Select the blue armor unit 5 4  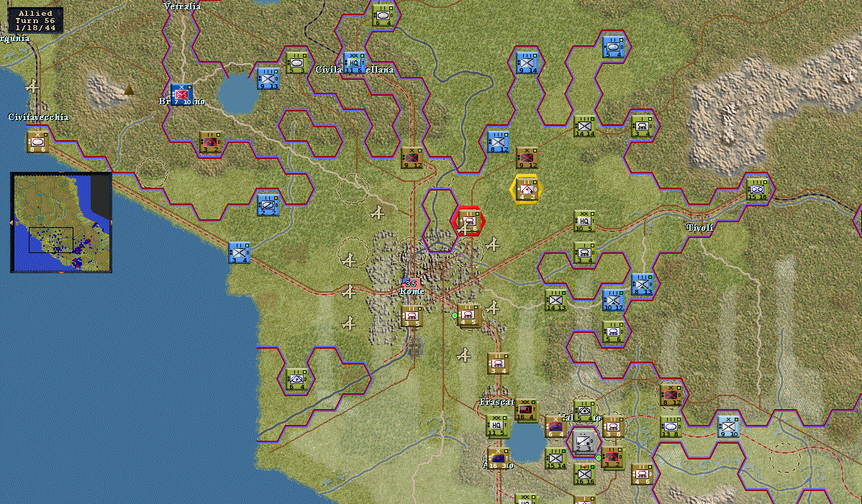pyautogui.click(x=613, y=47)
